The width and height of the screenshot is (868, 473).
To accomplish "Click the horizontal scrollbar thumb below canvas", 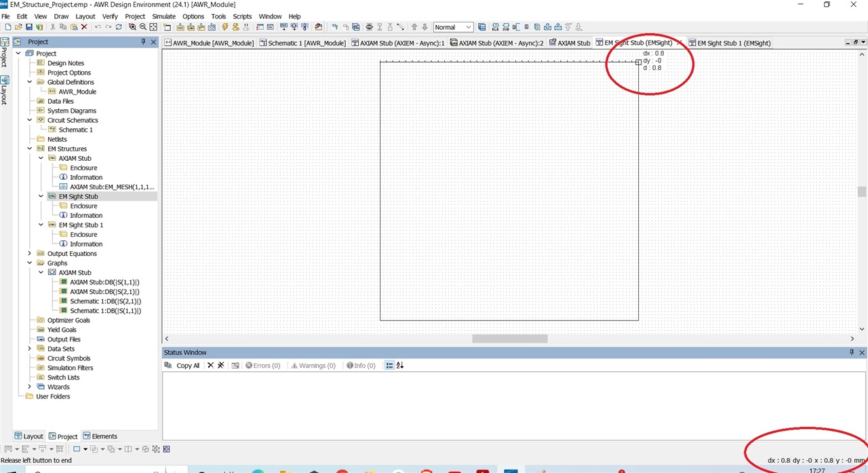I will coord(509,338).
